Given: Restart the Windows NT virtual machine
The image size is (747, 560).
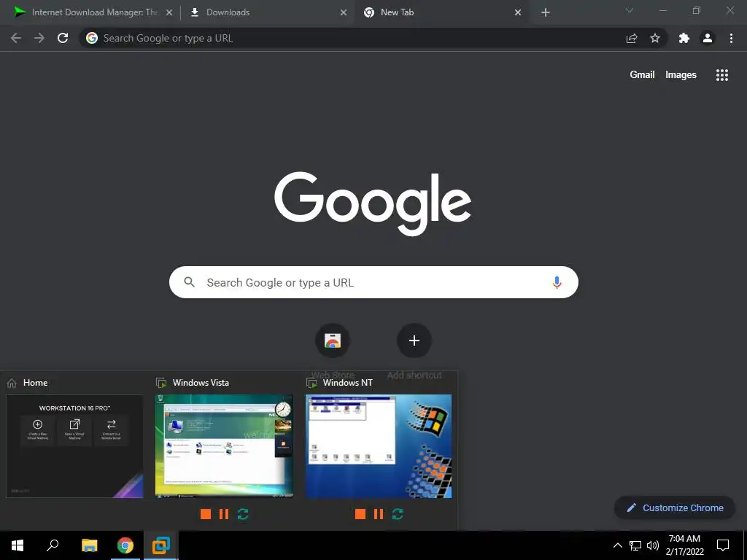Looking at the screenshot, I should coord(398,514).
